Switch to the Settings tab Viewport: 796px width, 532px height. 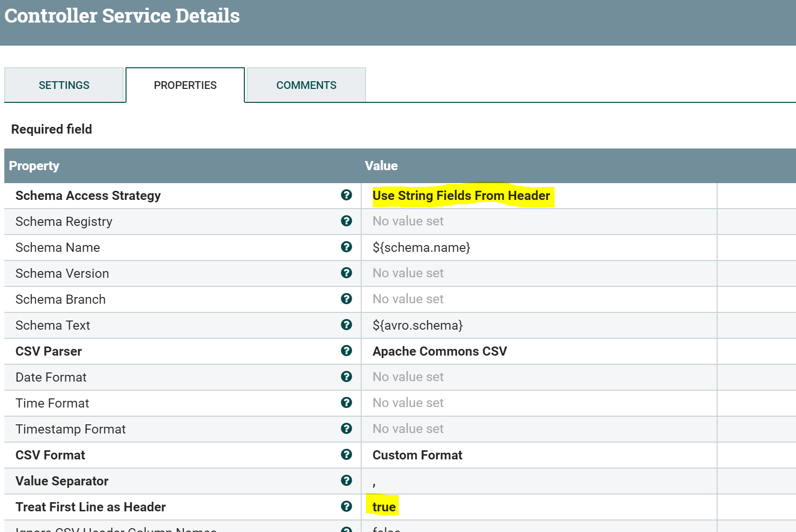[x=64, y=85]
